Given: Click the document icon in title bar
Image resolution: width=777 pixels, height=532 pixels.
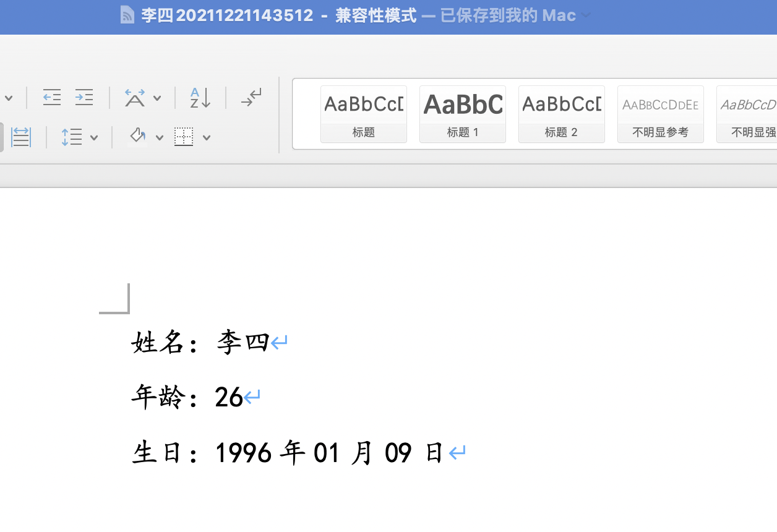Looking at the screenshot, I should pos(127,15).
